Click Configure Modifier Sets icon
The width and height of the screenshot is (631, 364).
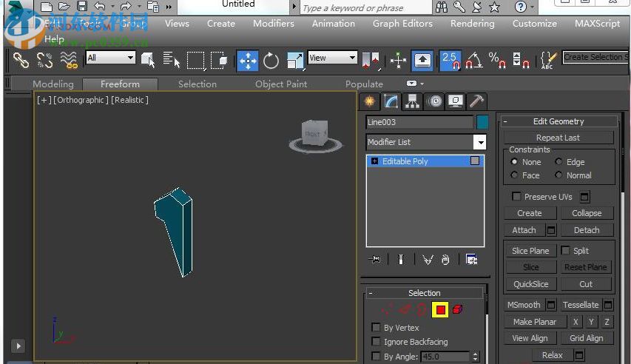click(x=471, y=259)
